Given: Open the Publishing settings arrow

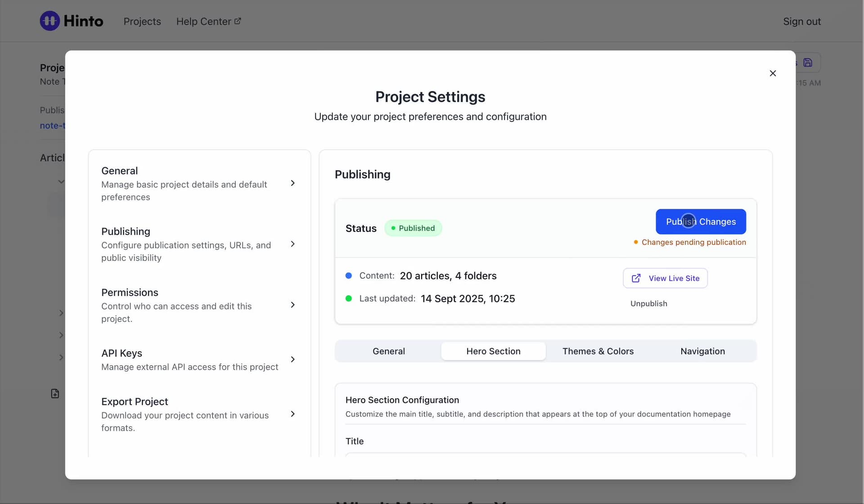Looking at the screenshot, I should click(292, 244).
